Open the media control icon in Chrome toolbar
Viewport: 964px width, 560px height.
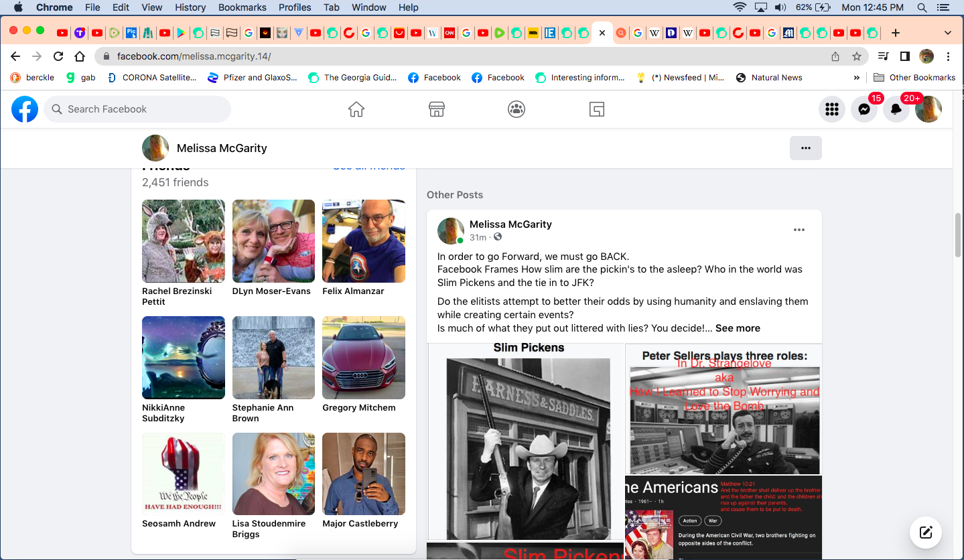(x=884, y=56)
